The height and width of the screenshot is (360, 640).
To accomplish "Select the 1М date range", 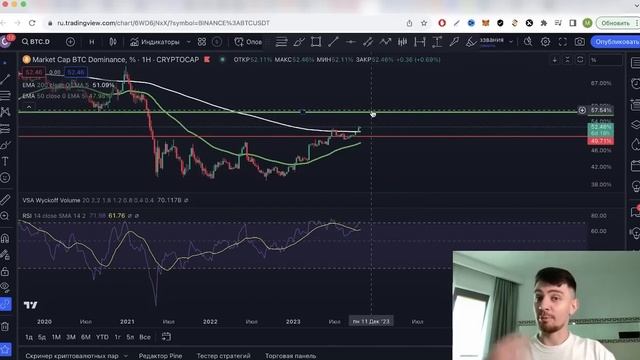I will (x=56, y=337).
